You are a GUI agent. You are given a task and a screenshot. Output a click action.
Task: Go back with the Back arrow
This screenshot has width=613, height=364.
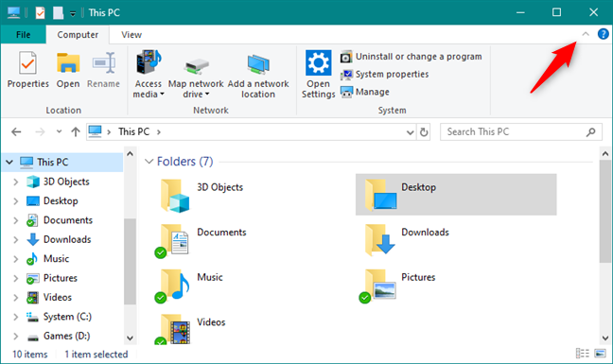tap(16, 132)
